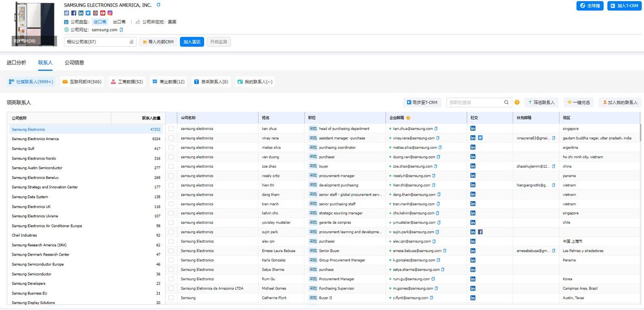Click the 全球搜 button

pyautogui.click(x=590, y=6)
